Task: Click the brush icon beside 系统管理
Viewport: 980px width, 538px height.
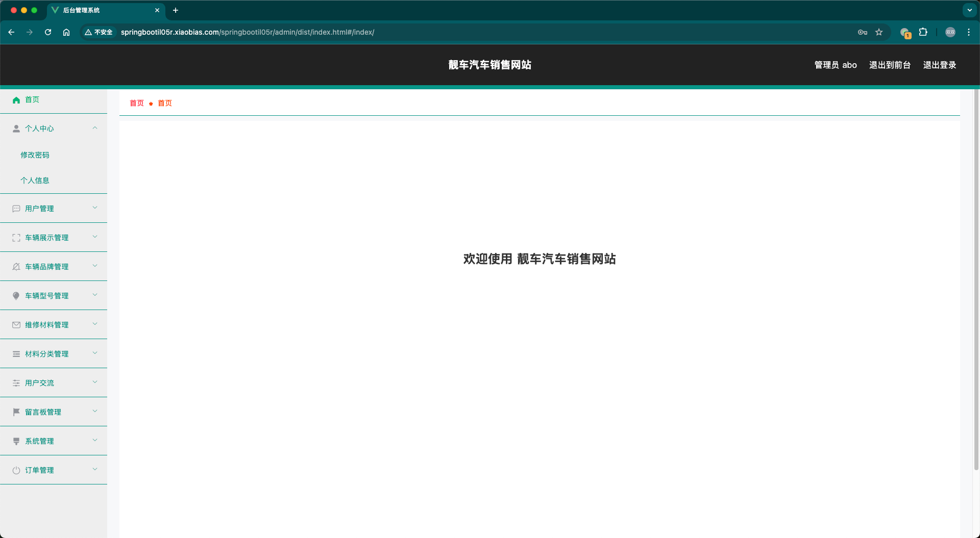Action: (16, 441)
